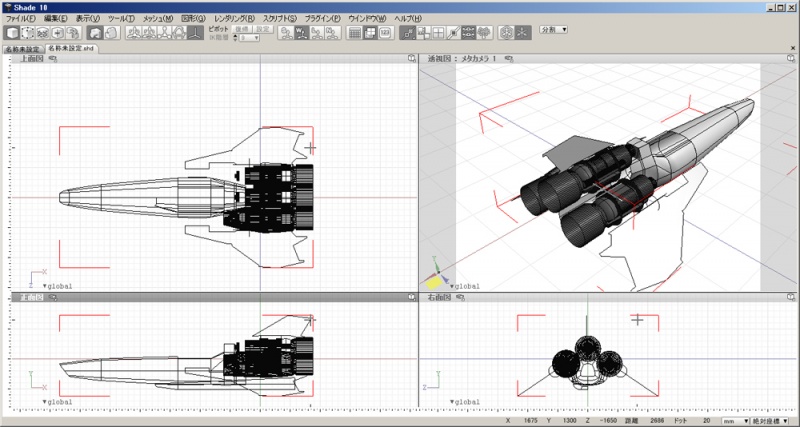Switch to the 名称未設定 document tab
800x427 pixels.
(22, 49)
